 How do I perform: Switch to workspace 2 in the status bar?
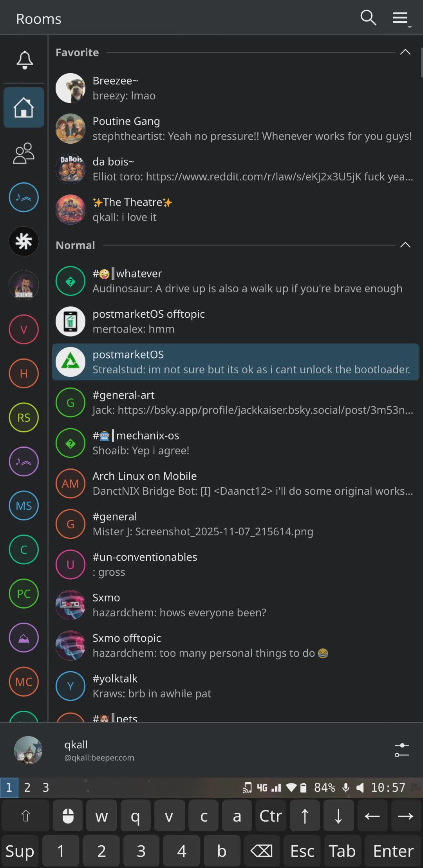pos(27,787)
